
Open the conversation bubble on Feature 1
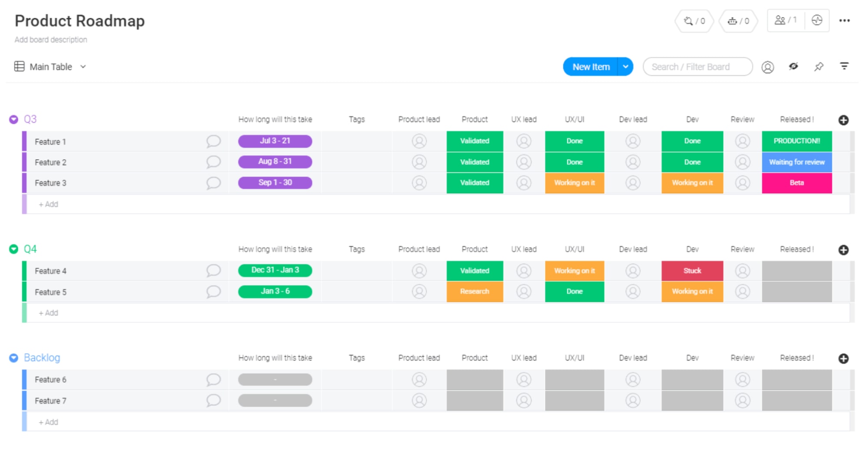214,141
